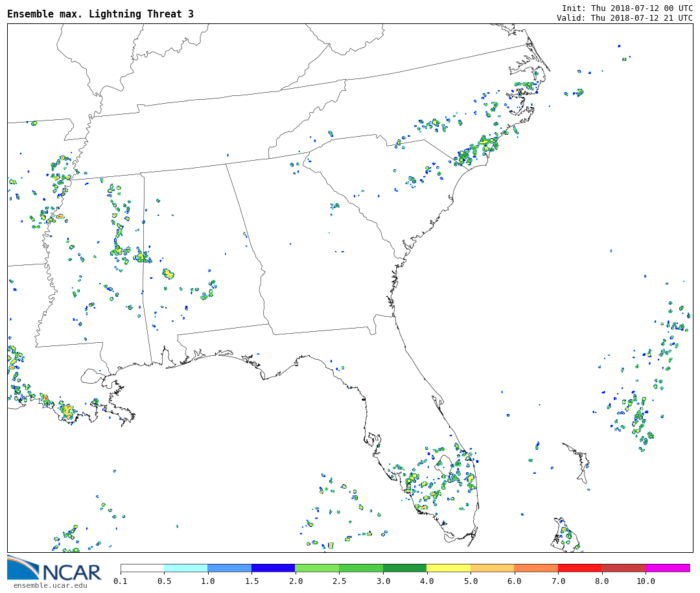Click the NCAR logo
Viewport: 700px width, 593px height.
pyautogui.click(x=54, y=568)
